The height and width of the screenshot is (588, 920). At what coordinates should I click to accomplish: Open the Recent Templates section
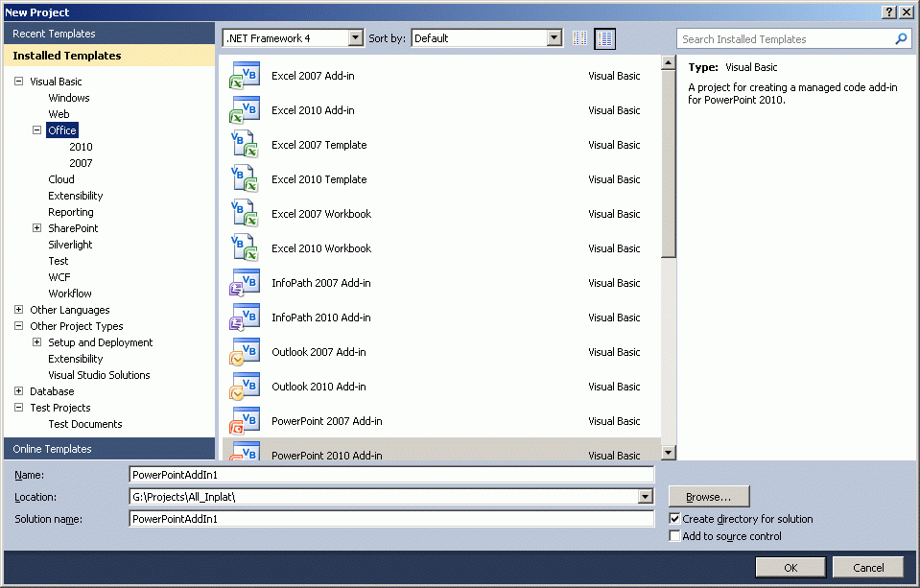click(109, 34)
